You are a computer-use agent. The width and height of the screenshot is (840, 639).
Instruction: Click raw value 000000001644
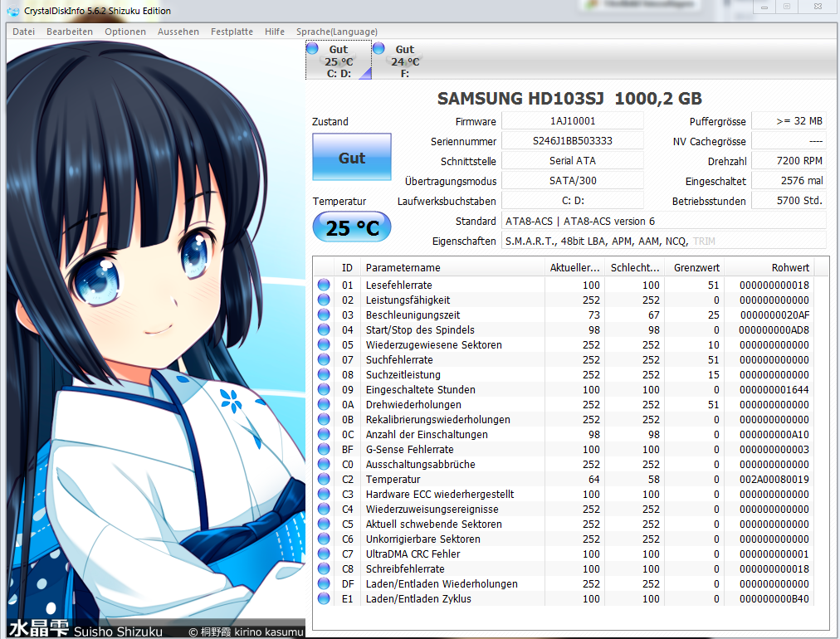coord(774,389)
